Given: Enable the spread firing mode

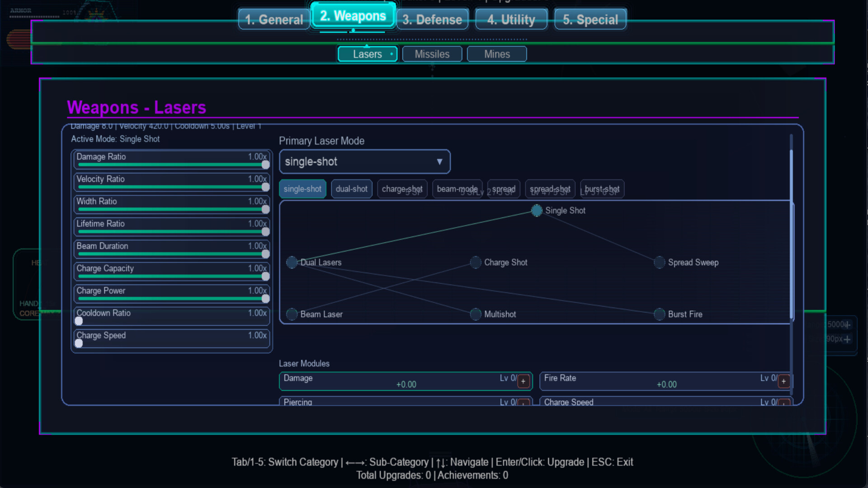Looking at the screenshot, I should click(503, 189).
